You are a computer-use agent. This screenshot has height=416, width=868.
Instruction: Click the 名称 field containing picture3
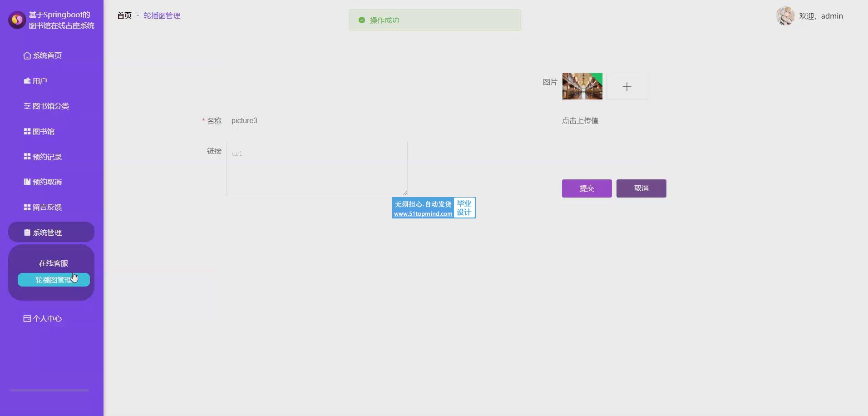point(318,121)
